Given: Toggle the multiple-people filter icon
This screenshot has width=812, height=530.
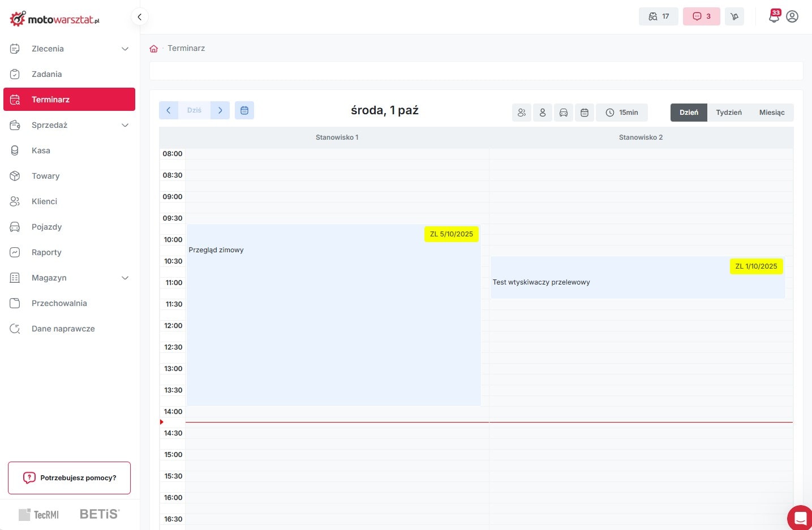Looking at the screenshot, I should coord(522,113).
